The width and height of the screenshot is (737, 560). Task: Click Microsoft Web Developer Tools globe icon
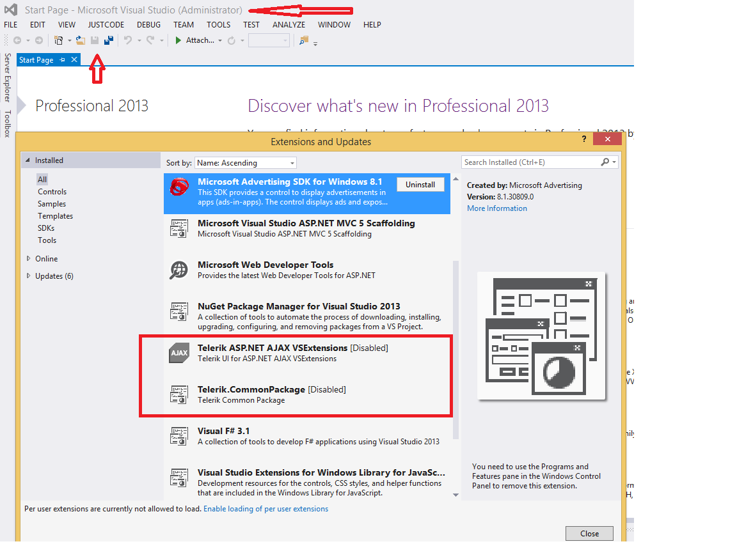click(x=179, y=270)
